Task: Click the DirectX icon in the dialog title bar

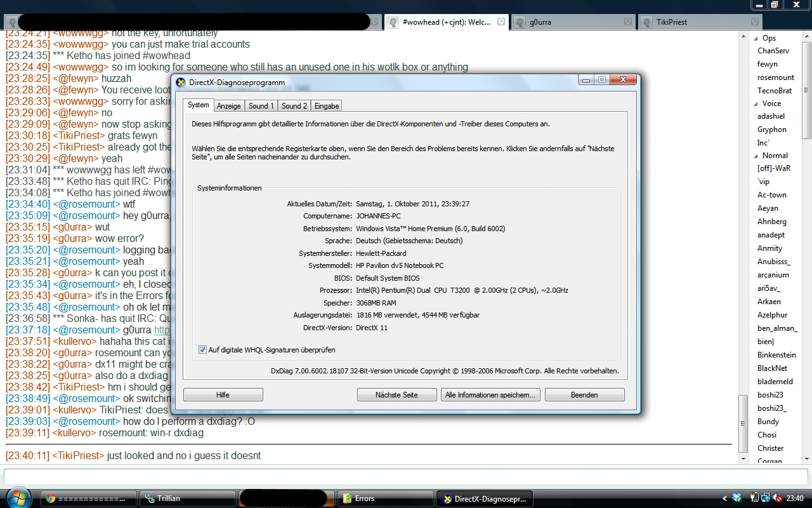Action: [x=181, y=82]
